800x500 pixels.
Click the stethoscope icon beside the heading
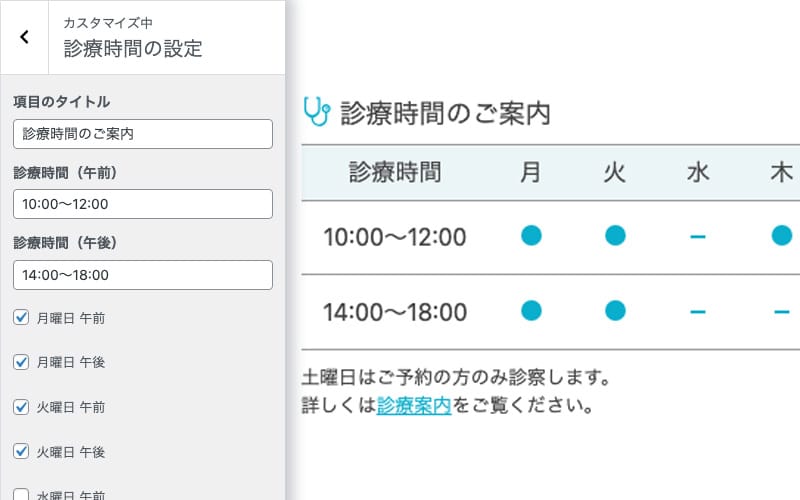316,111
